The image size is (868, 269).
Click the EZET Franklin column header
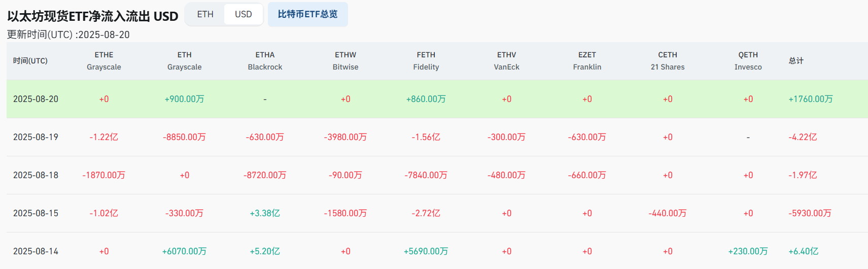pos(587,61)
